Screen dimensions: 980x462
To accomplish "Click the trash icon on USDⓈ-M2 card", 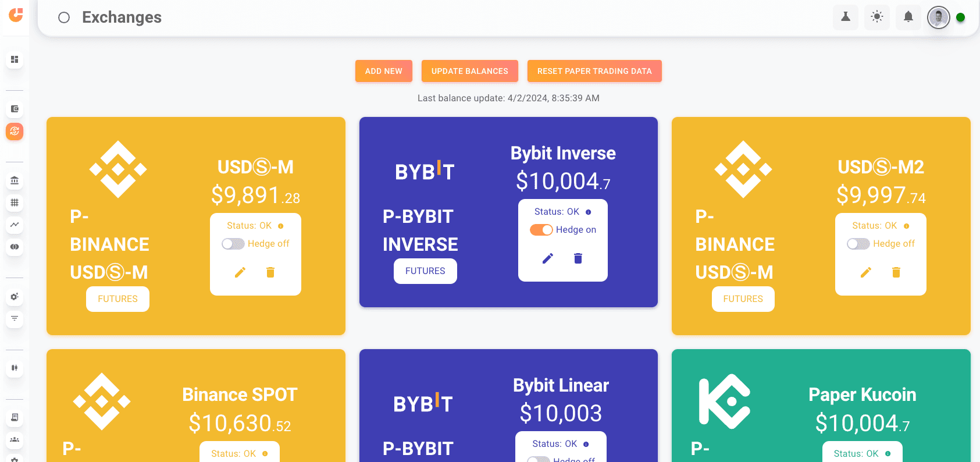I will point(896,272).
